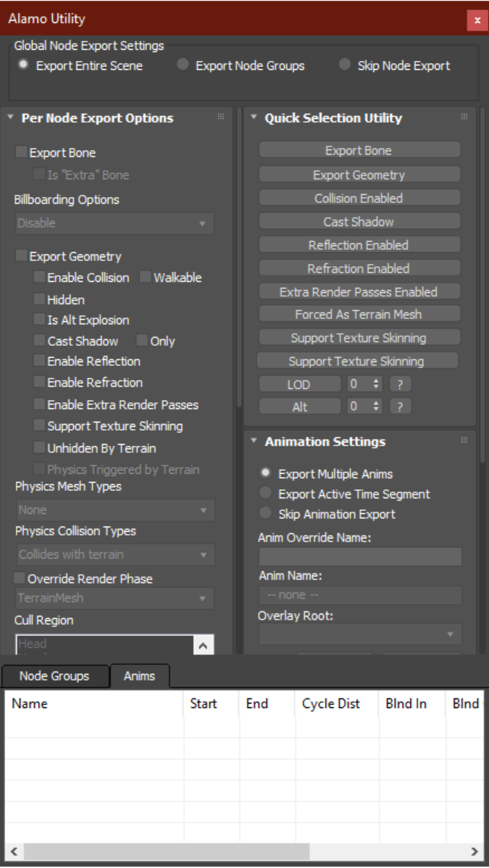Click anims list left scroll arrow
Viewport: 489px width, 868px height.
tap(14, 852)
